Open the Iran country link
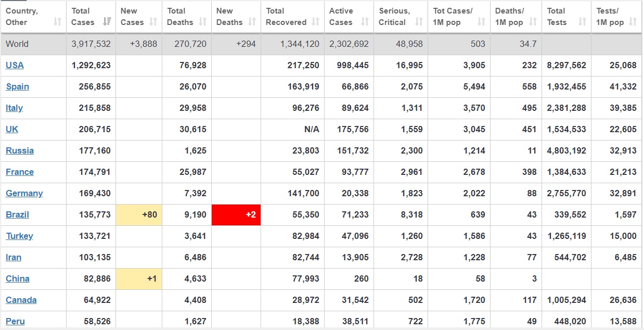644x330 pixels. [x=14, y=257]
